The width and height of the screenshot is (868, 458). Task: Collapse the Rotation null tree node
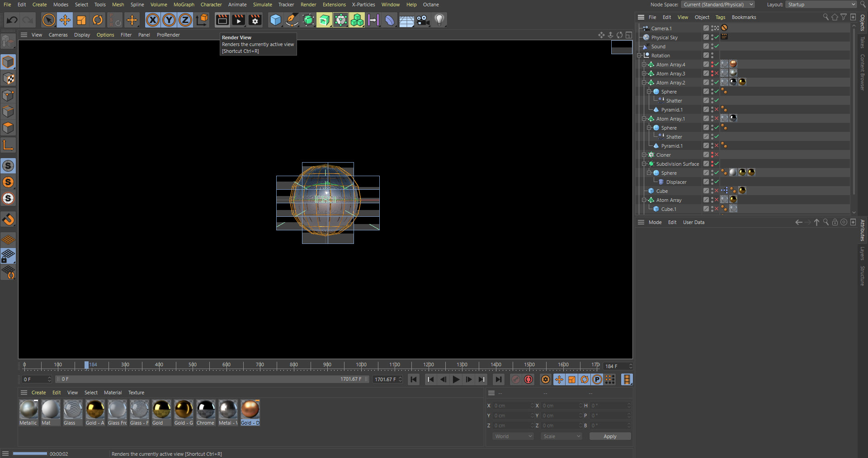639,56
